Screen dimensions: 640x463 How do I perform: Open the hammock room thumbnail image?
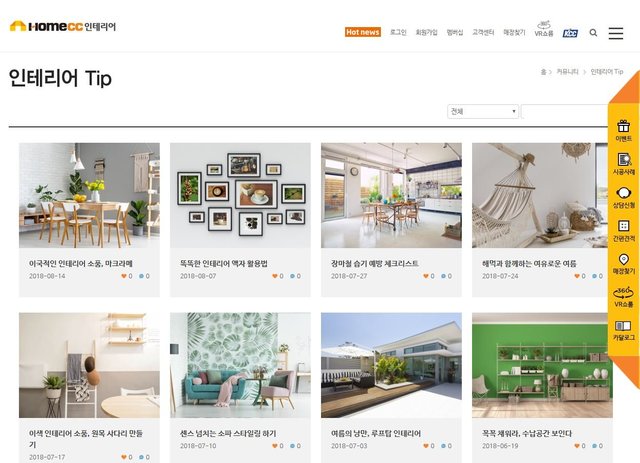point(540,195)
